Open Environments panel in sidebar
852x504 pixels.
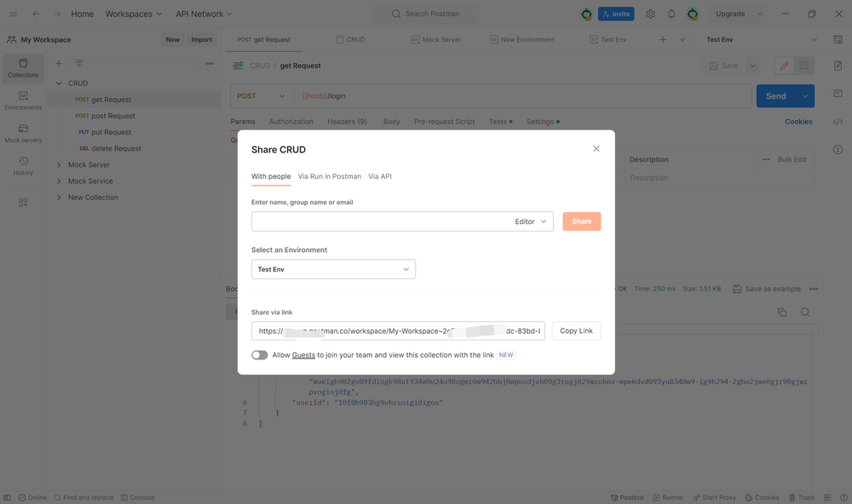(23, 100)
